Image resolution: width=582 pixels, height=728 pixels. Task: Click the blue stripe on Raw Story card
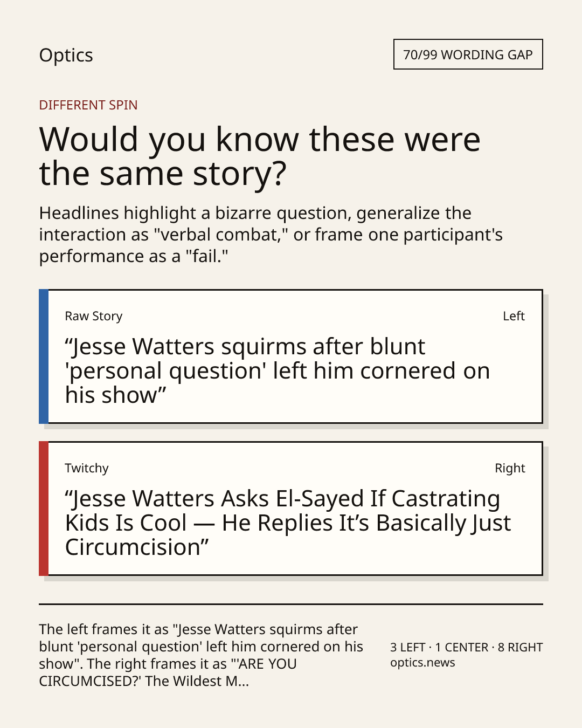(44, 356)
